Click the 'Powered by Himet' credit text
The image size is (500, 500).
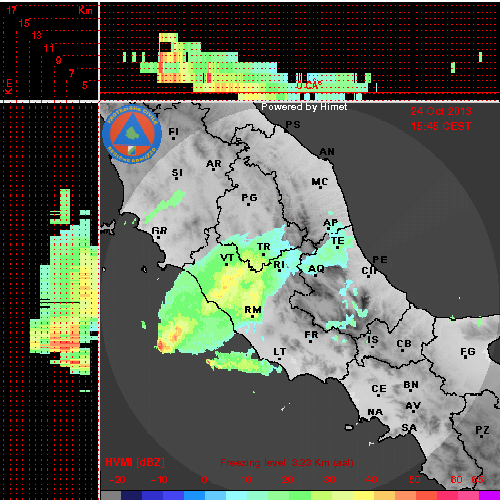coord(304,107)
